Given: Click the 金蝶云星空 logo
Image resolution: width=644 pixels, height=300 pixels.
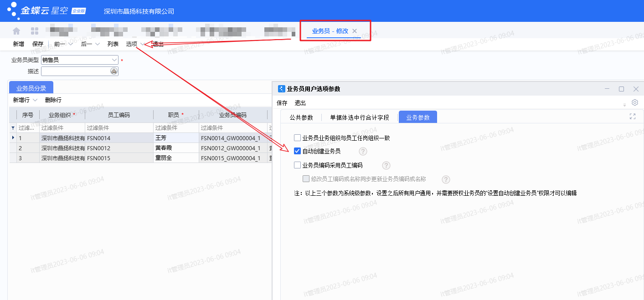Looking at the screenshot, I should point(46,10).
